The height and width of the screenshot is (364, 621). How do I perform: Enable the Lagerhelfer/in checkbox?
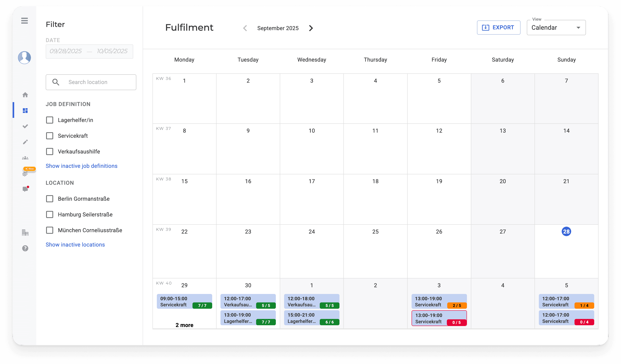pos(49,120)
